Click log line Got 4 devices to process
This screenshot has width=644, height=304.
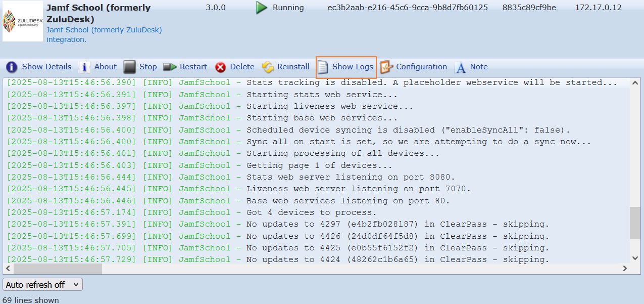[x=192, y=212]
